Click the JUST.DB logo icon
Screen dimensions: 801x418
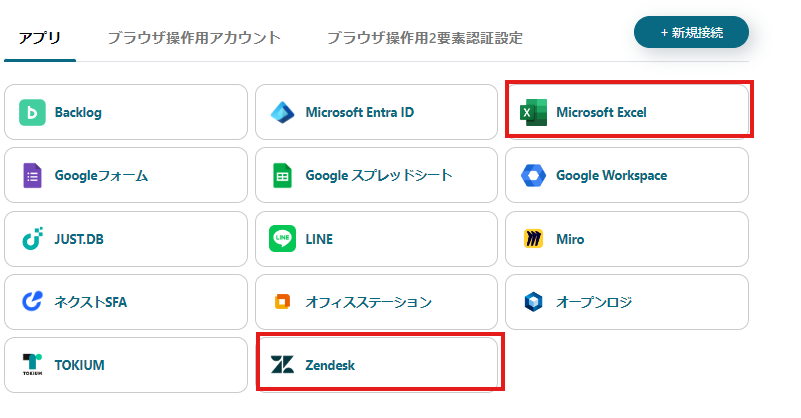click(33, 239)
